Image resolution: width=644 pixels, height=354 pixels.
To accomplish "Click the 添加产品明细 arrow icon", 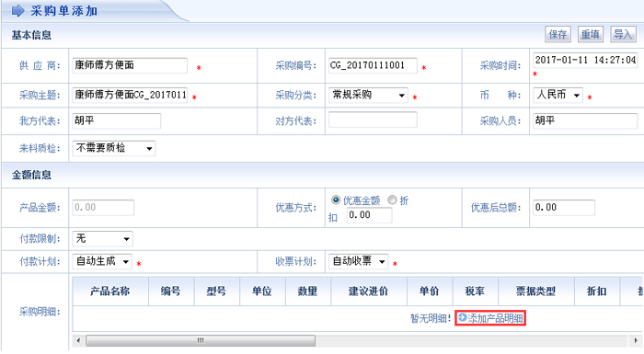I will [x=463, y=317].
